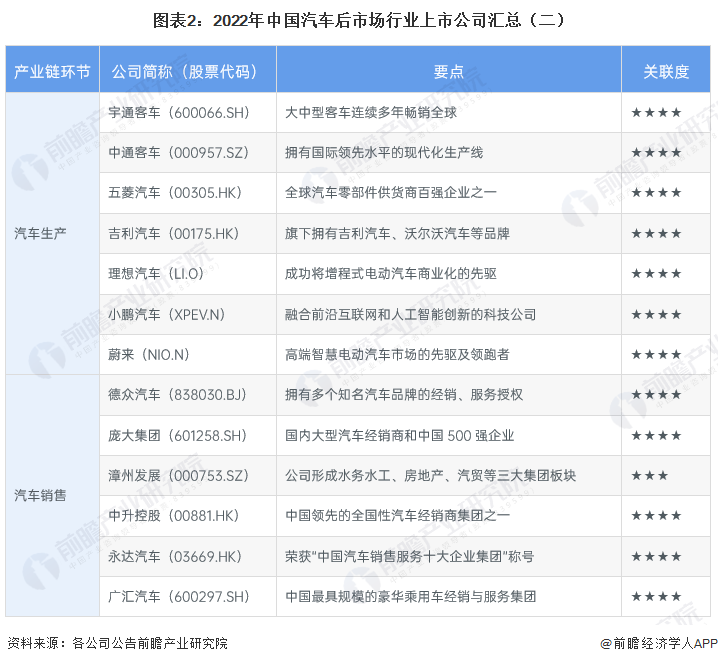Click the 关联度 column header
Screen dimensions: 718x664
tap(666, 71)
